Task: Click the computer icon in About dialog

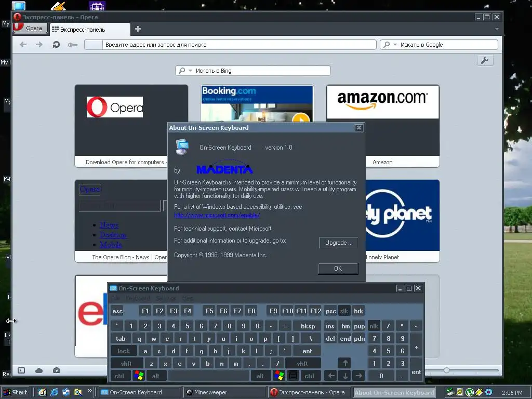Action: (182, 147)
